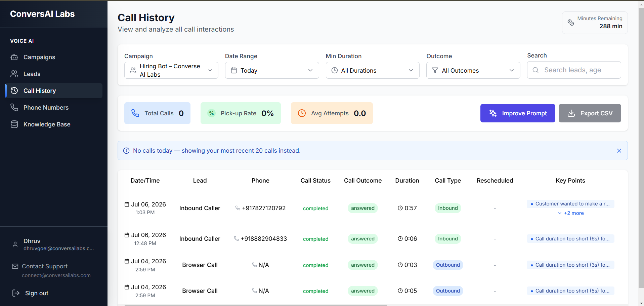
Task: Expand the +2 more key points
Action: (x=571, y=213)
